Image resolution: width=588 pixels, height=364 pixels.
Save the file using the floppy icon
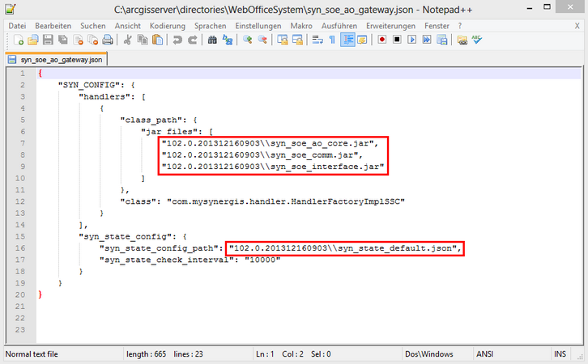[x=48, y=40]
